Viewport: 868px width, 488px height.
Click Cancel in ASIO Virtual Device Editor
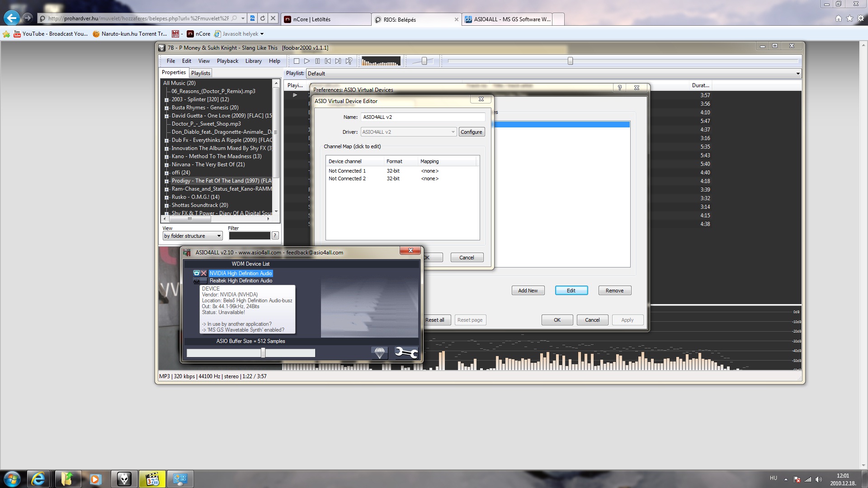click(467, 258)
